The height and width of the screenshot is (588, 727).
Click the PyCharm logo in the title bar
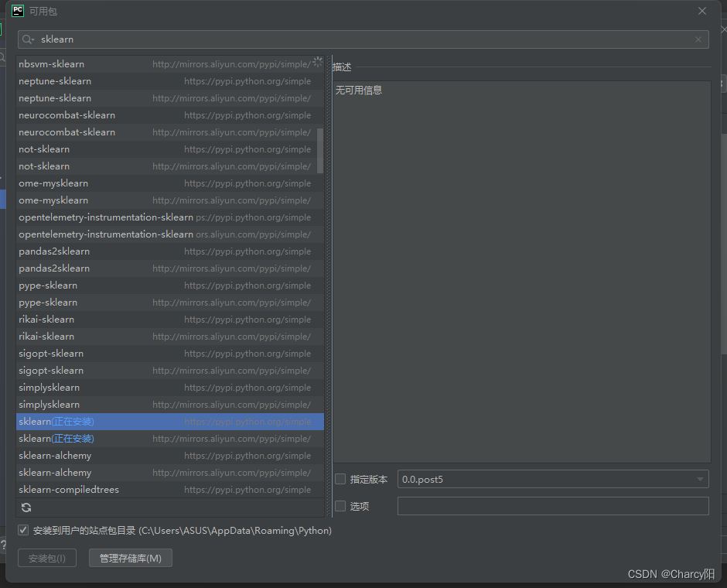pos(18,11)
